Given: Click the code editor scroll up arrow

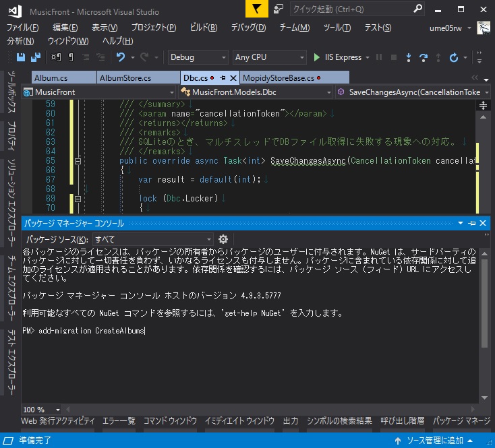Looking at the screenshot, I should coord(483,117).
